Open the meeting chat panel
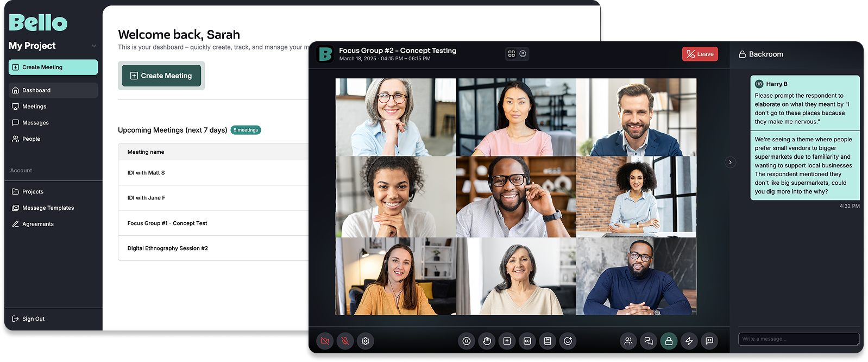 649,341
